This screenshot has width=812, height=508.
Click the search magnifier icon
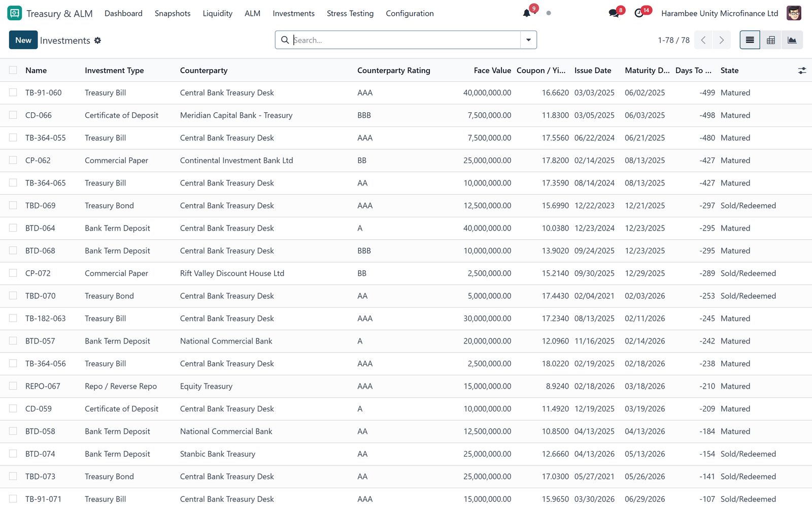tap(285, 40)
